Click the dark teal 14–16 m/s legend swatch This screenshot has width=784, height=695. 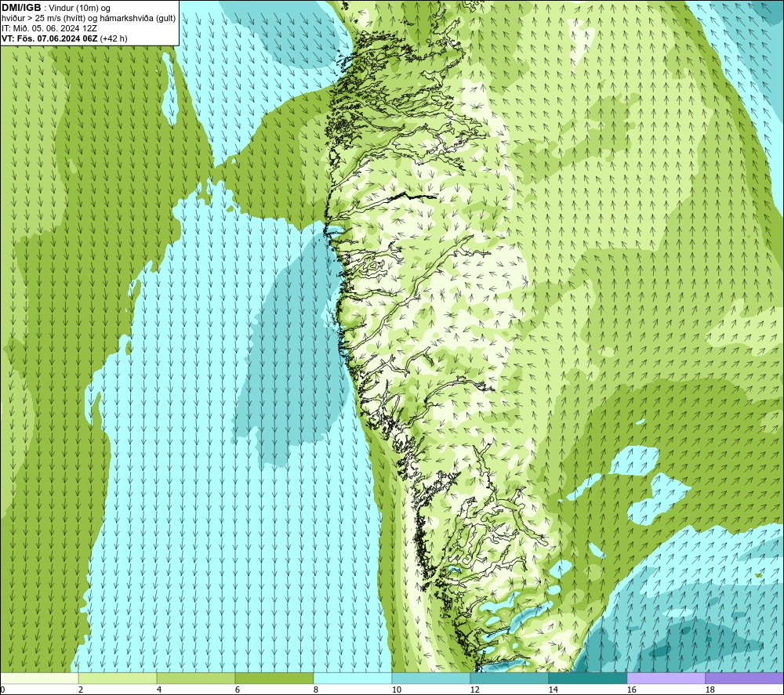tap(587, 678)
